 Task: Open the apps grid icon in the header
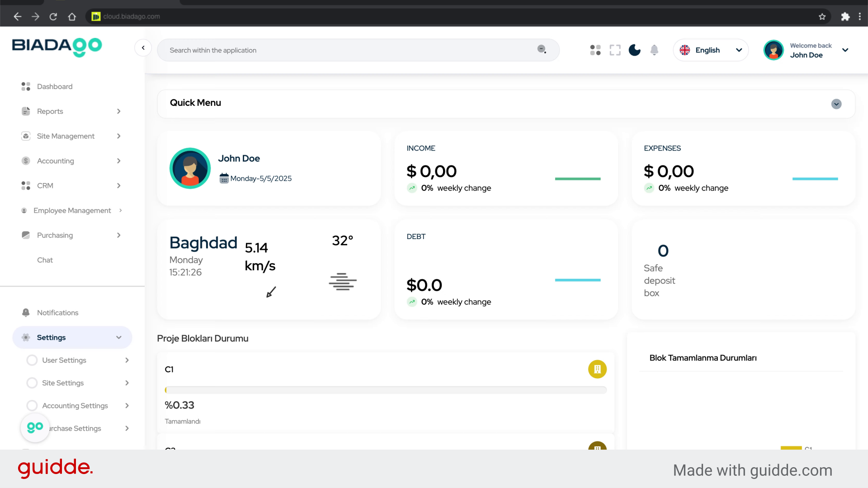595,50
